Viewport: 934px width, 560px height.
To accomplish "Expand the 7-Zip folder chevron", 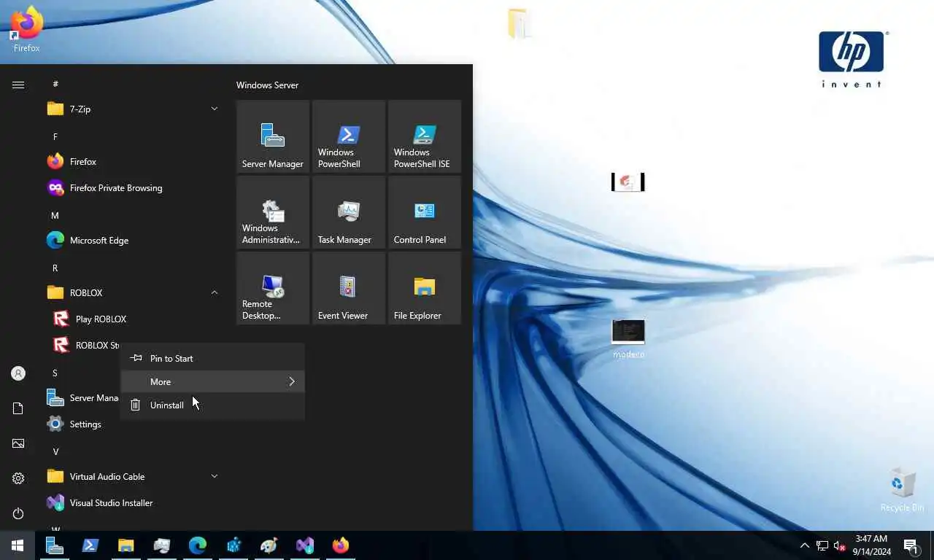I will click(215, 109).
